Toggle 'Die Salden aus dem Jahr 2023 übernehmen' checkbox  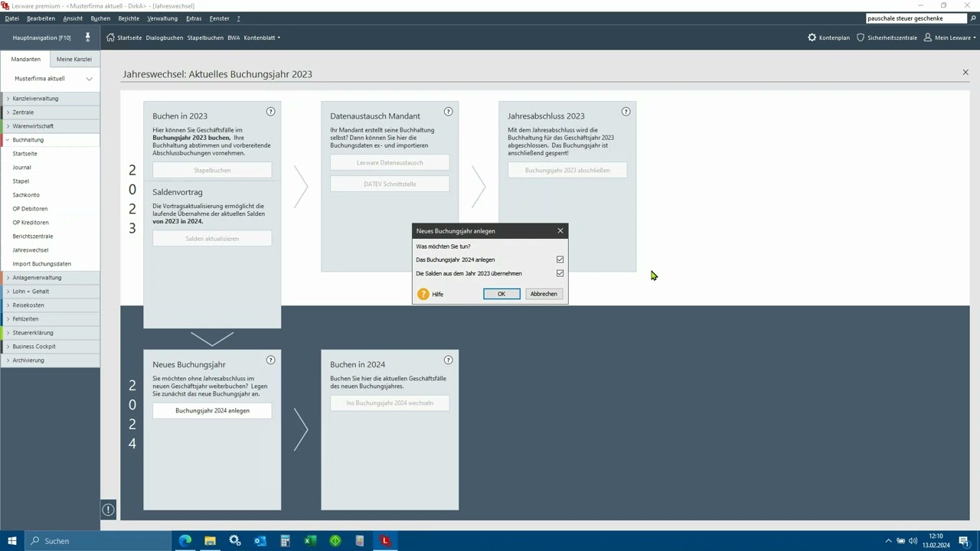pyautogui.click(x=560, y=273)
